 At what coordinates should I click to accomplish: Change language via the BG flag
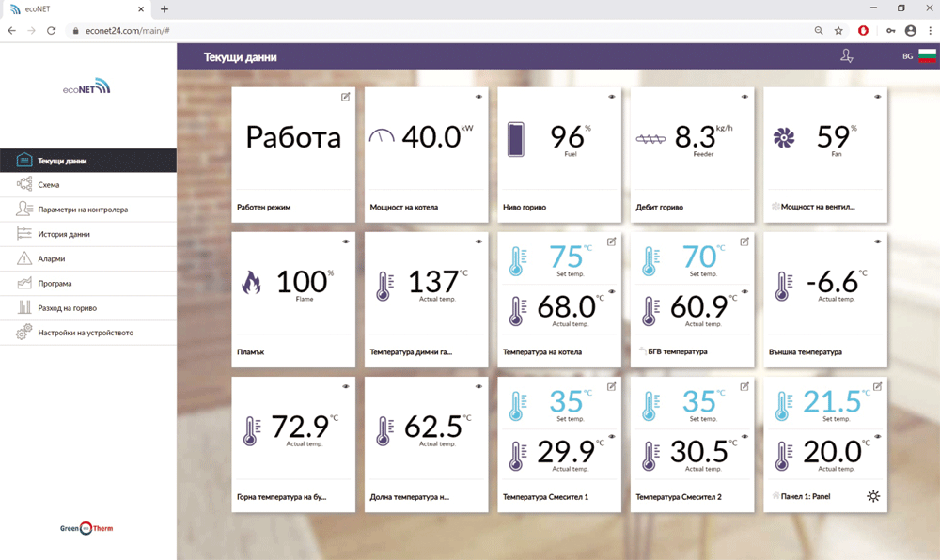[x=924, y=55]
